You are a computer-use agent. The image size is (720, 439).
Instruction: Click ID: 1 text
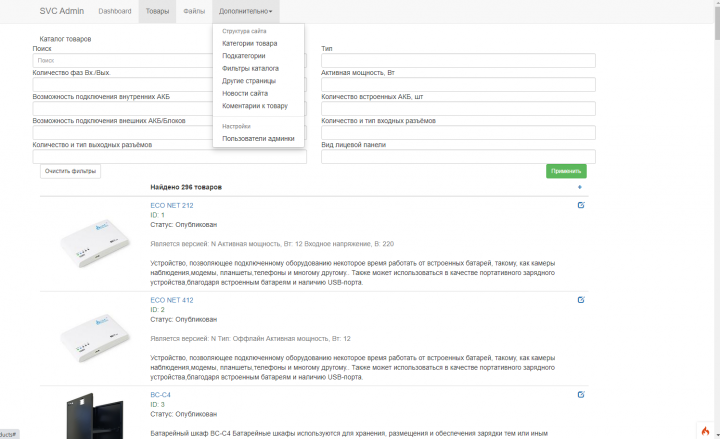coord(157,215)
